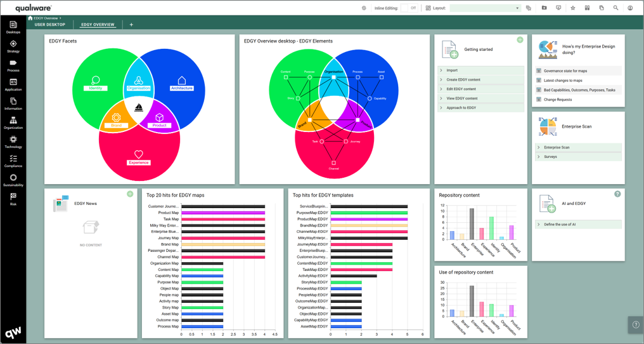Screen dimensions: 644x344
Task: Open the Strategy sidebar section
Action: (x=13, y=46)
